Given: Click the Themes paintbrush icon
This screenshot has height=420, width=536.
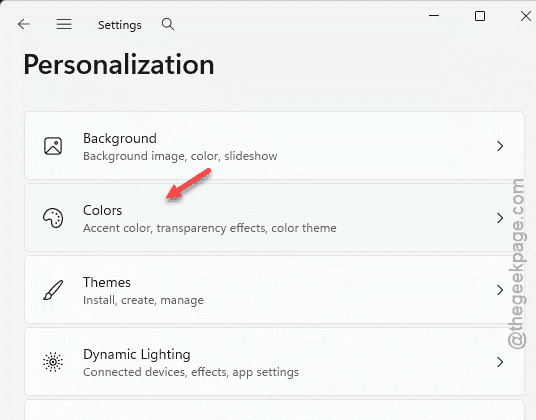Looking at the screenshot, I should pyautogui.click(x=53, y=290).
